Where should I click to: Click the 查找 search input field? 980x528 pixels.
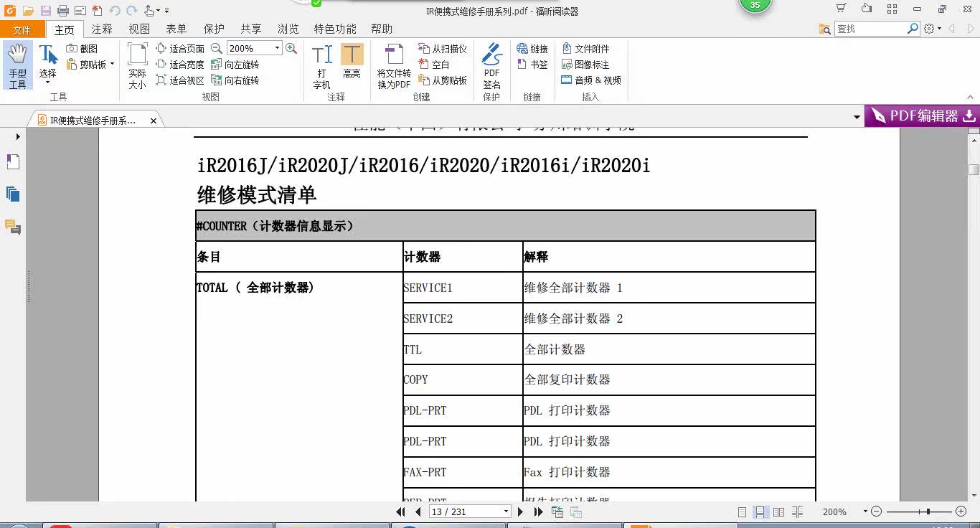pyautogui.click(x=872, y=29)
